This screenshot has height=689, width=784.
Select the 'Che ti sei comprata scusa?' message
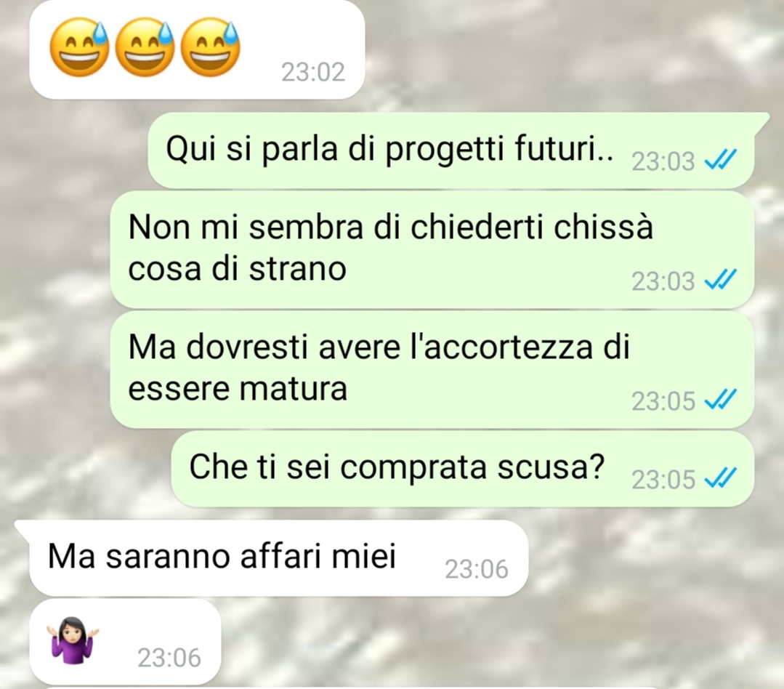[x=463, y=469]
